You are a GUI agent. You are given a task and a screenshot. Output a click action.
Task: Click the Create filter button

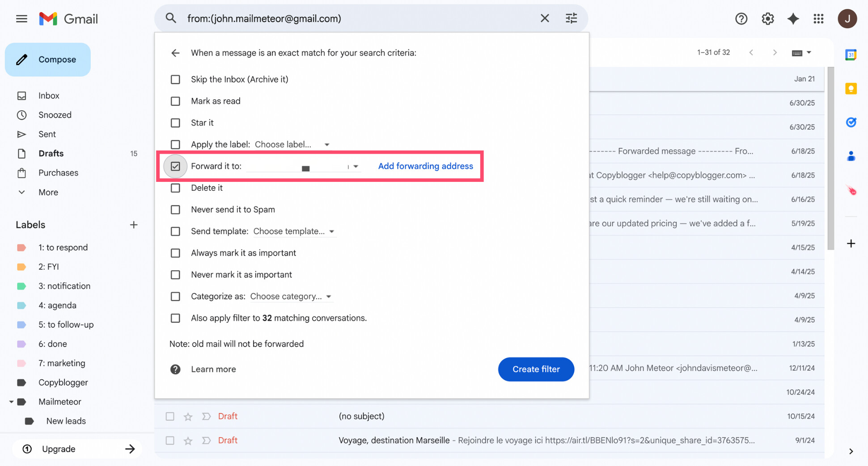point(536,369)
